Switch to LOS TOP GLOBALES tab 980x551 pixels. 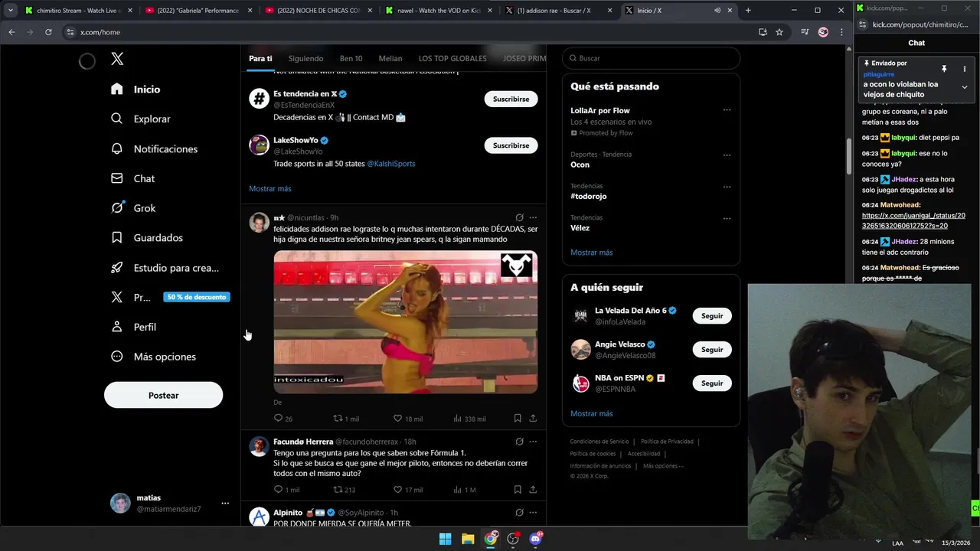(x=452, y=58)
